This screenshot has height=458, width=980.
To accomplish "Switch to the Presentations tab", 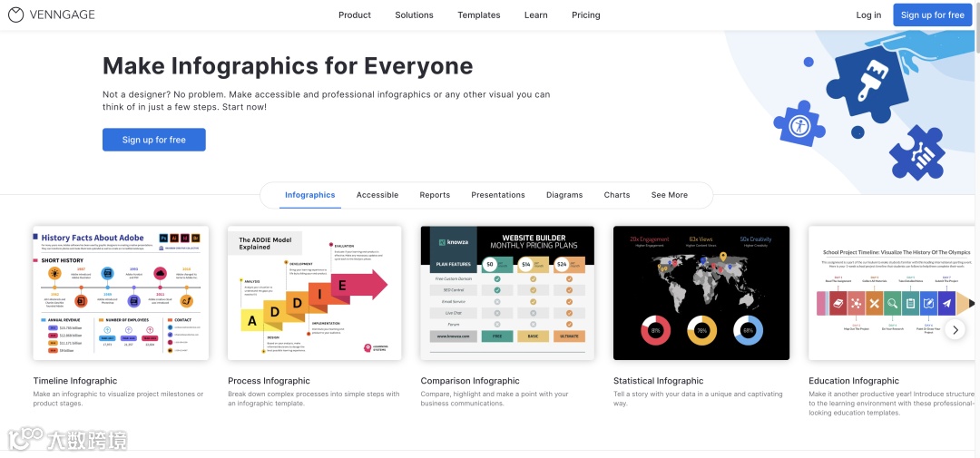I will tap(498, 195).
